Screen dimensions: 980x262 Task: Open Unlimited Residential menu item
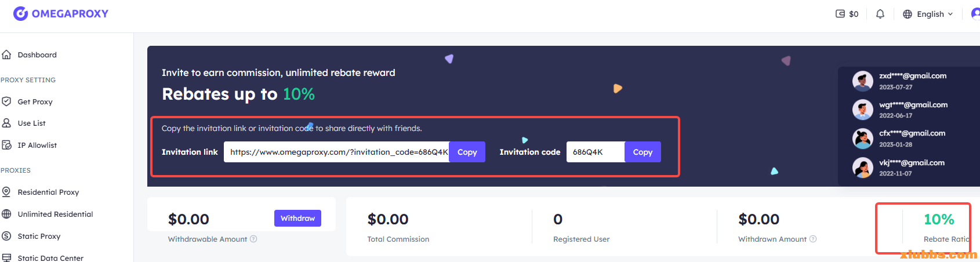55,214
